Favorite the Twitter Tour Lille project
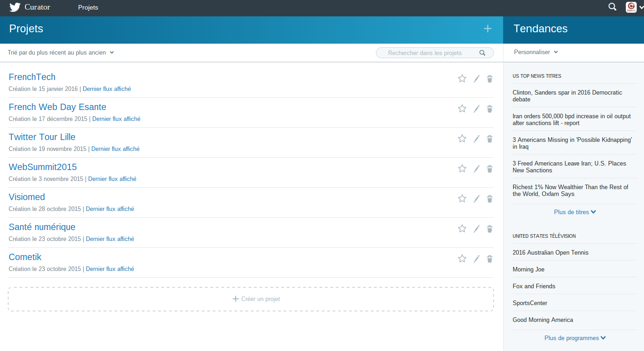This screenshot has height=351, width=644. point(462,139)
